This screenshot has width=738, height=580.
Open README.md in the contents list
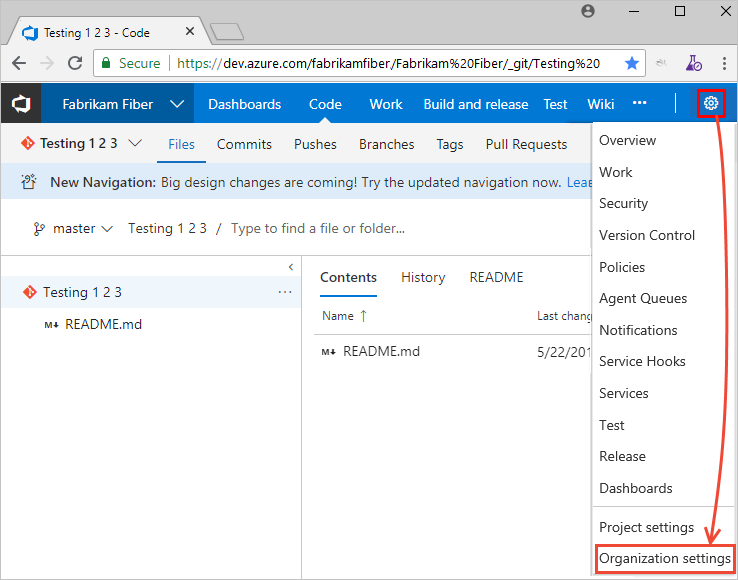click(381, 352)
